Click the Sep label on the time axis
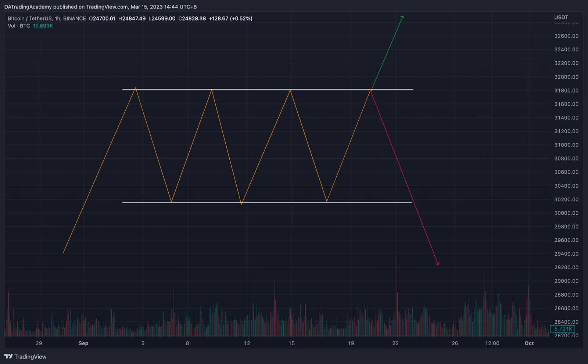588x364 pixels. (x=83, y=343)
